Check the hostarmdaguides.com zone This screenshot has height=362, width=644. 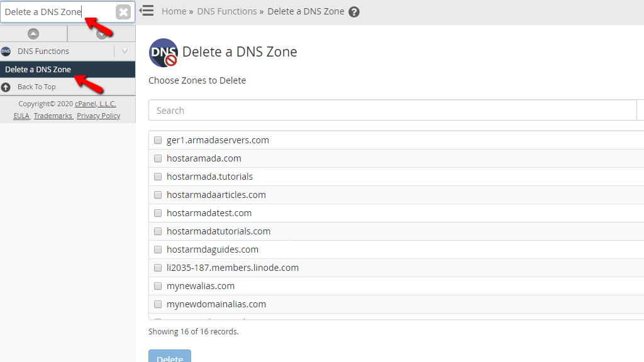tap(158, 250)
